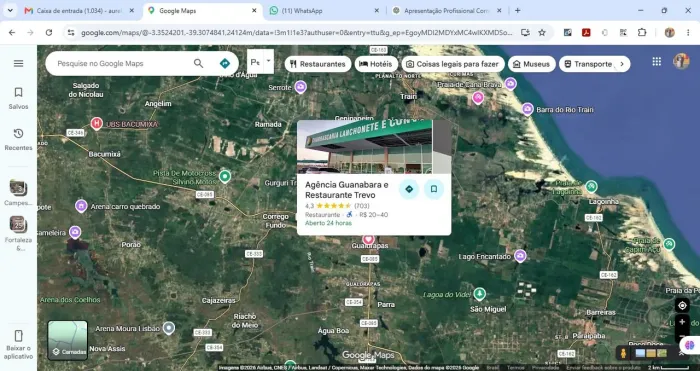700x371 pixels.
Task: Open Chrome profile avatar in toolbar
Action: [x=669, y=33]
